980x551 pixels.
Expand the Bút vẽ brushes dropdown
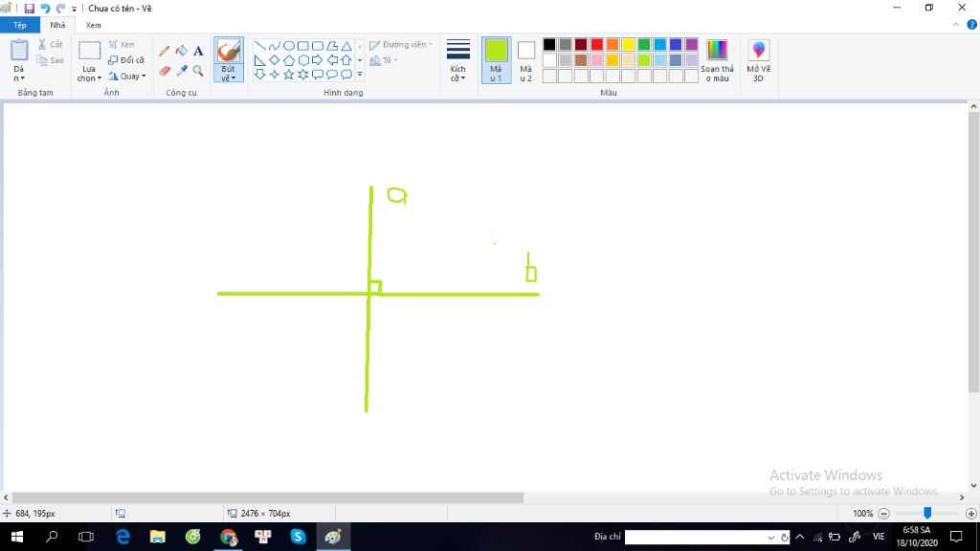click(x=228, y=74)
